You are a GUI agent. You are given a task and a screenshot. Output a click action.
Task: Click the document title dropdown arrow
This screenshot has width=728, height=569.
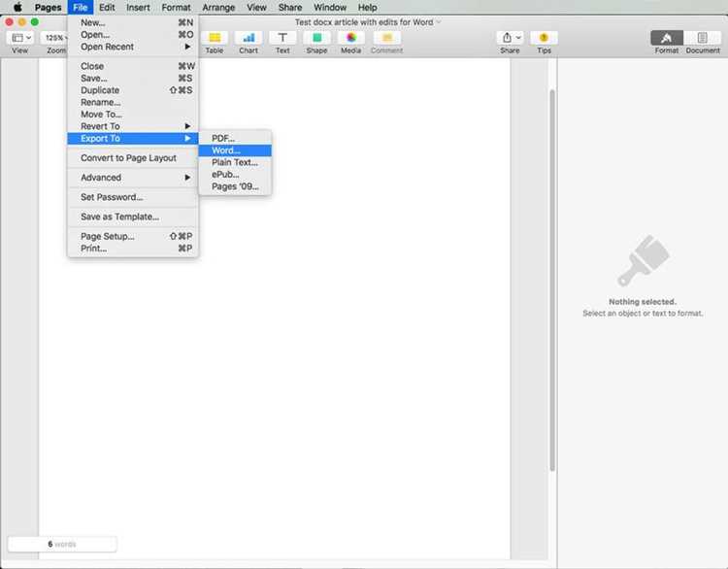click(439, 22)
